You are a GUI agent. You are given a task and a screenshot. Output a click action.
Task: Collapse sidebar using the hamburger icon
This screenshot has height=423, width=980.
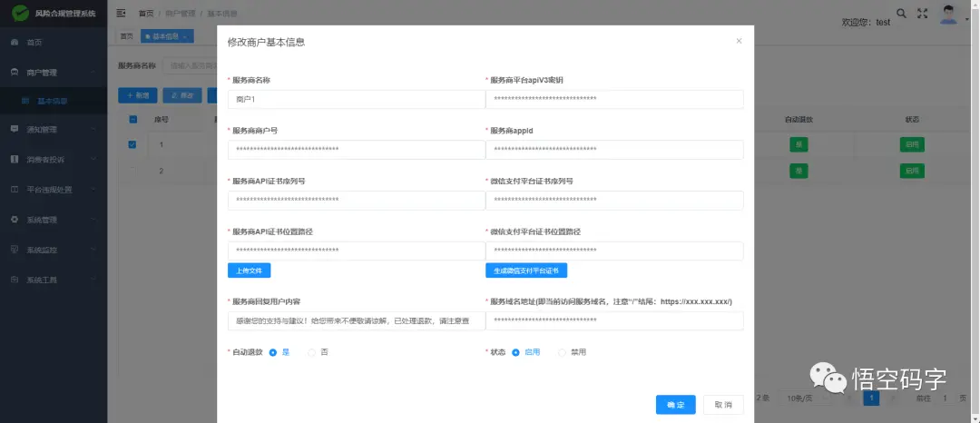pos(122,13)
